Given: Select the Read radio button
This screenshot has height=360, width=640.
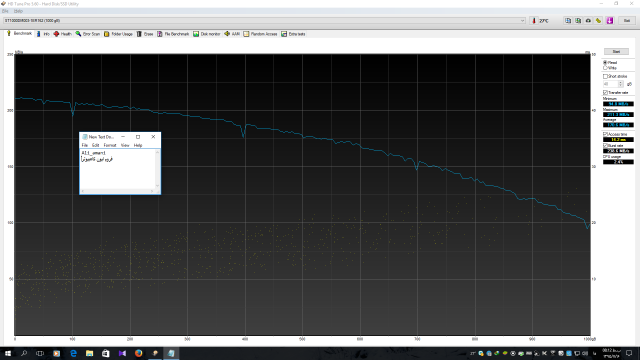Looking at the screenshot, I should pos(605,62).
